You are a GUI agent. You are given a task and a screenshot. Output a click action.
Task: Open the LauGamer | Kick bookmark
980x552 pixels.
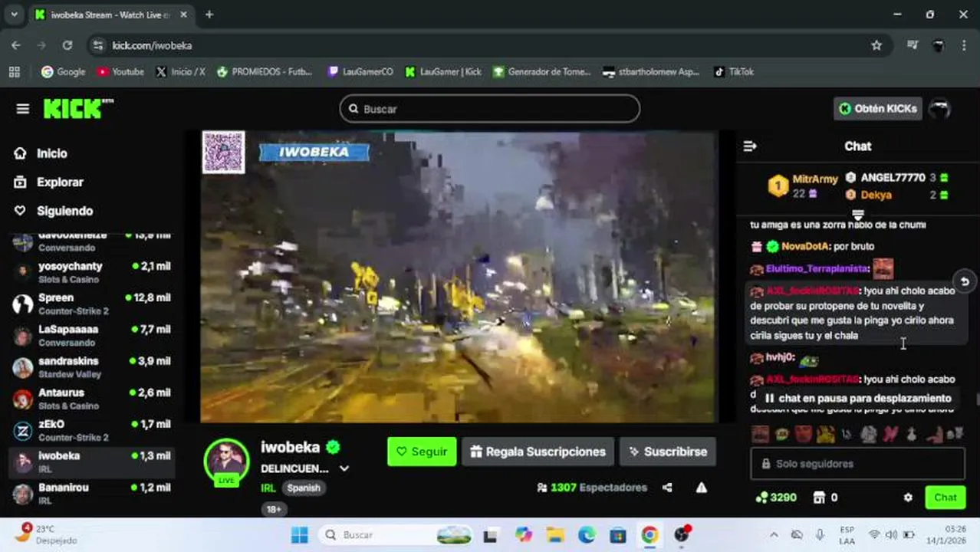click(x=443, y=72)
